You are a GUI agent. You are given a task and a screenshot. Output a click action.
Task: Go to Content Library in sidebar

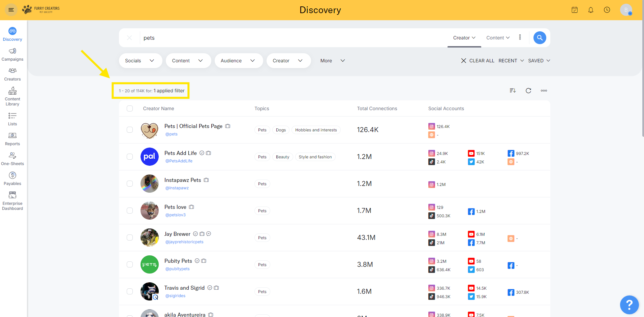pos(12,96)
